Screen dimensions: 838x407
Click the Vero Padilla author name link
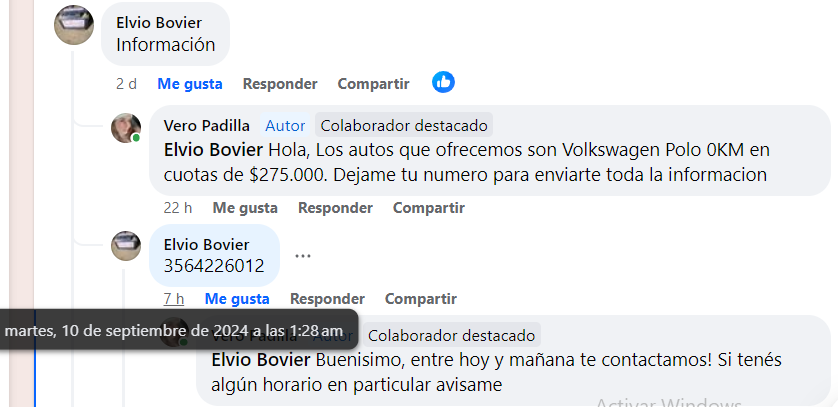[x=206, y=126]
